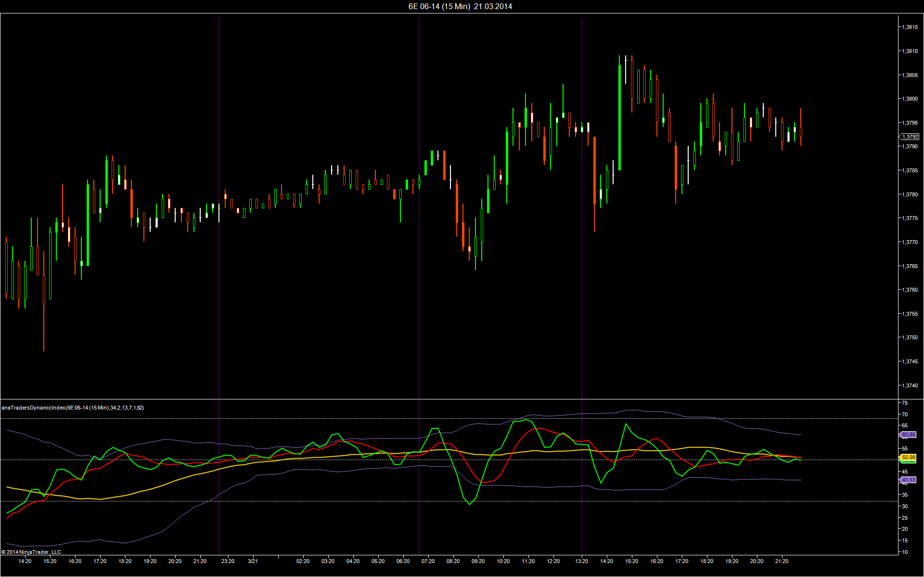Click price axis label 1,3755

click(x=910, y=314)
